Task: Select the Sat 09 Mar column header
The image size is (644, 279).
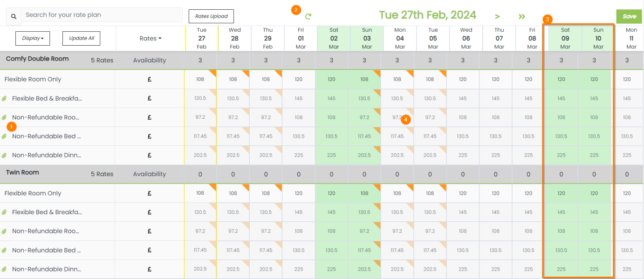Action: point(565,38)
